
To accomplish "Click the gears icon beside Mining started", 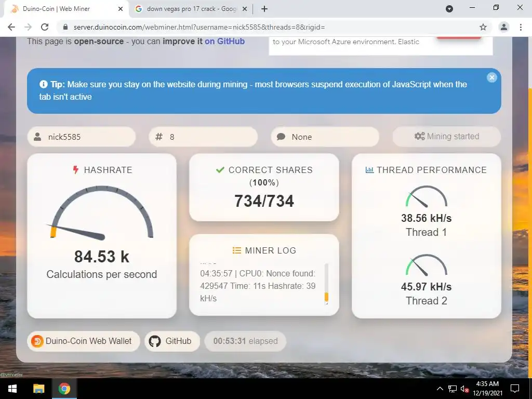I will [x=420, y=136].
